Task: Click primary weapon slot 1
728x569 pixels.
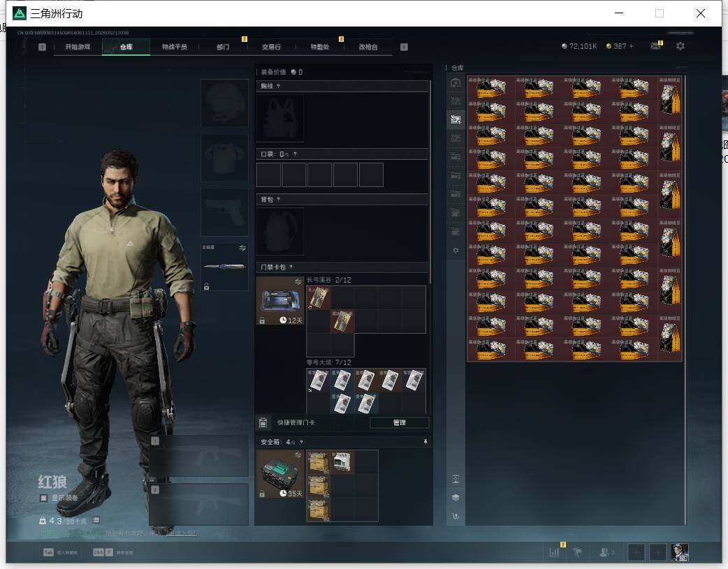Action: pyautogui.click(x=198, y=456)
